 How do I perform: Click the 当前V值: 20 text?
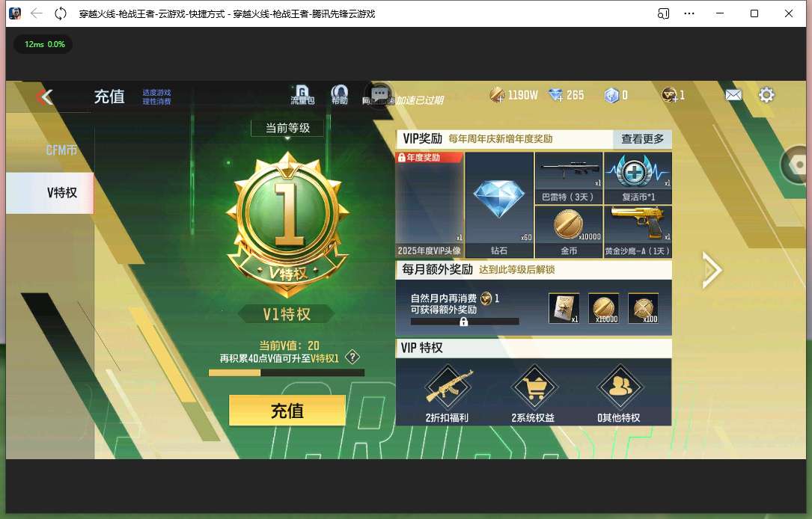coord(289,346)
